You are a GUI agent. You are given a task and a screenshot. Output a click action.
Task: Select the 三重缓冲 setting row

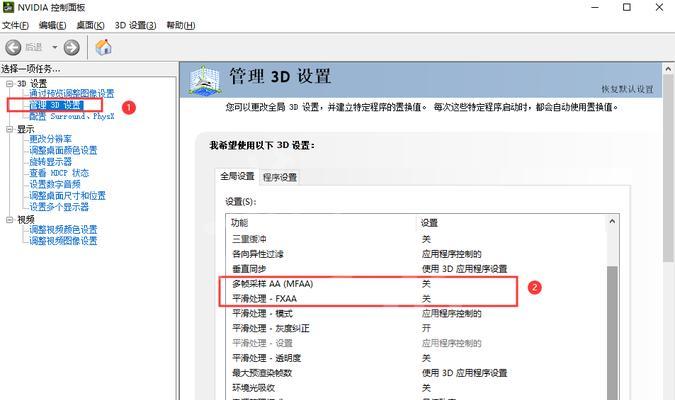click(x=416, y=239)
